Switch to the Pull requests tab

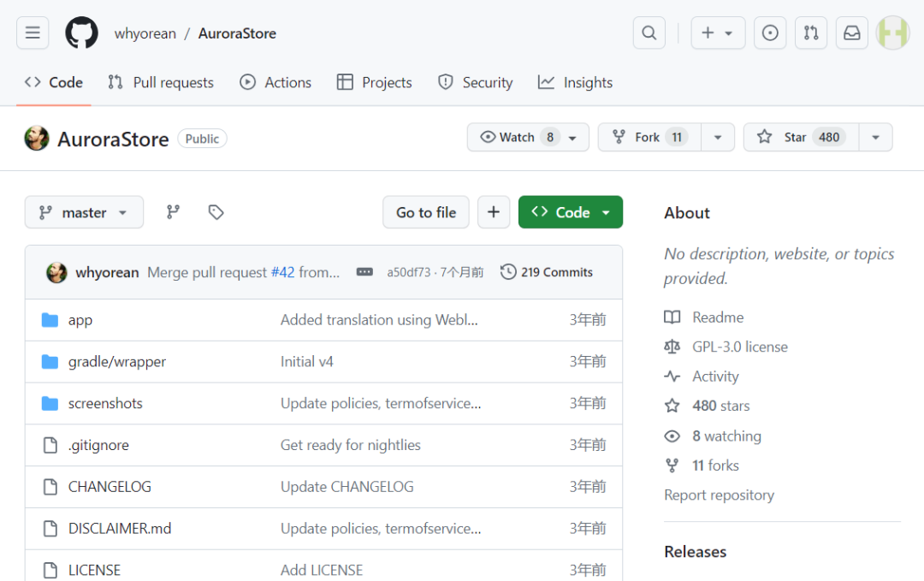161,82
